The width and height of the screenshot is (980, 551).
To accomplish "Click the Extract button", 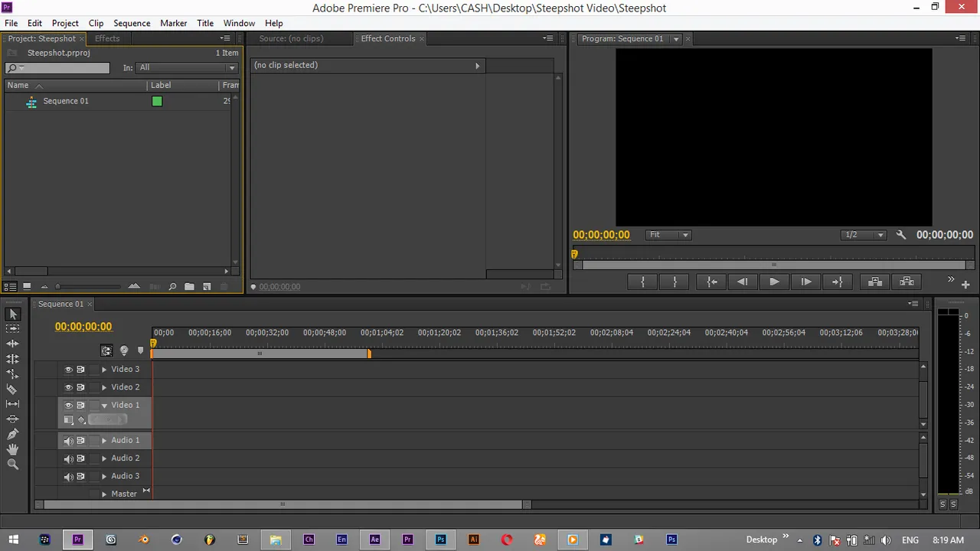I will 906,282.
